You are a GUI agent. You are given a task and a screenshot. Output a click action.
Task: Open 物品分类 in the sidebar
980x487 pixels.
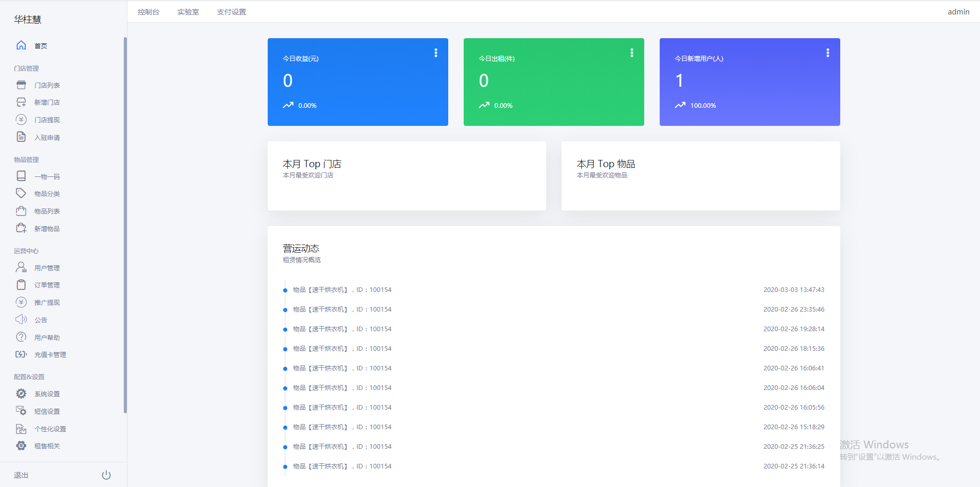click(47, 194)
